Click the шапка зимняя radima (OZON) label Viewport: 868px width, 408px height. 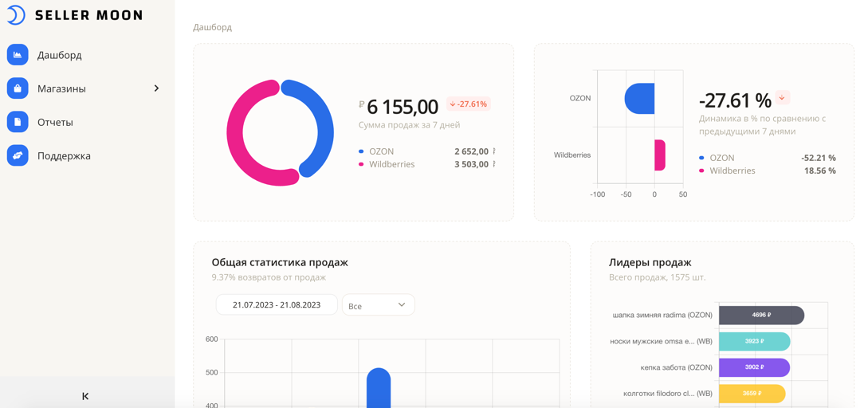[663, 315]
